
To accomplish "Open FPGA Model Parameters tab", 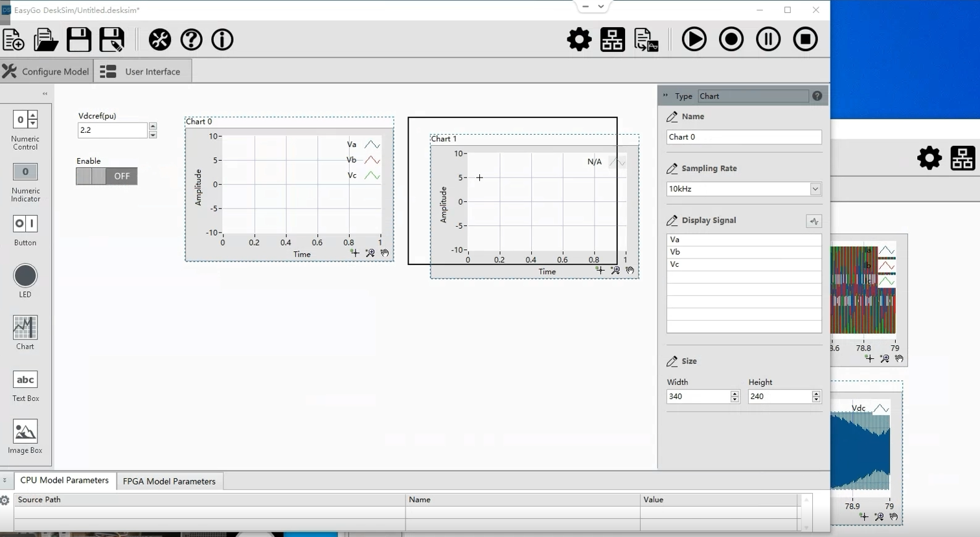I will point(169,481).
